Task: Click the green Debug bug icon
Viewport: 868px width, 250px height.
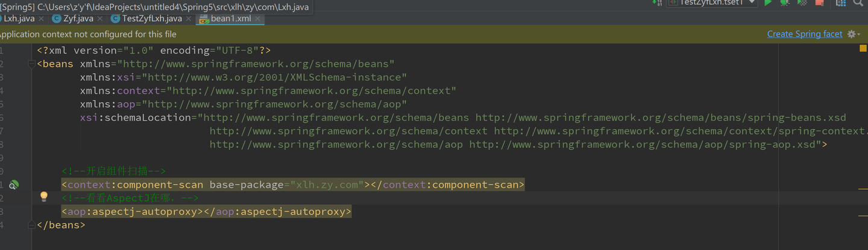Action: (785, 3)
